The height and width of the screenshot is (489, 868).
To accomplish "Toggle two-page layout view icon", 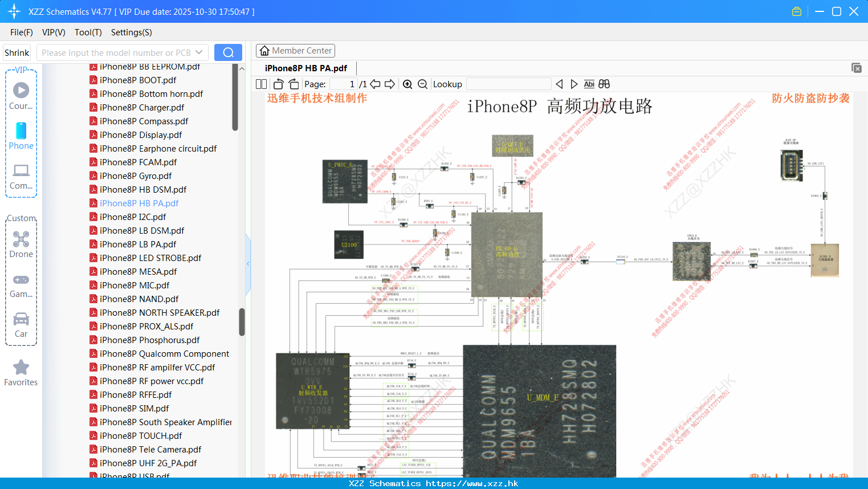I will [x=261, y=84].
